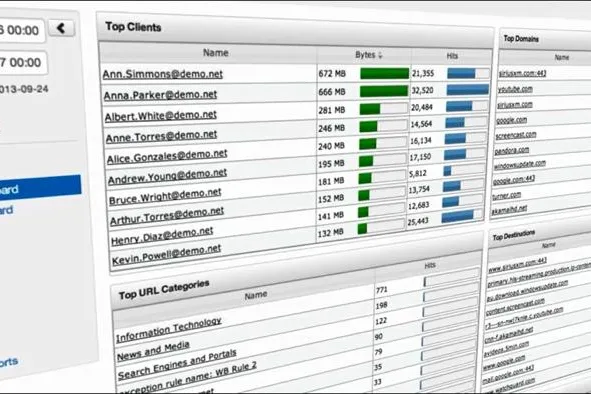Open content.screencast.com destination link

(515, 307)
